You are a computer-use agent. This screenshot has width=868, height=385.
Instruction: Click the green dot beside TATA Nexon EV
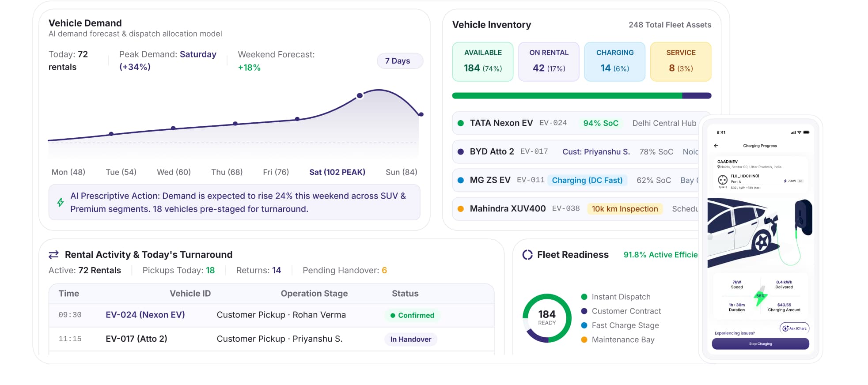click(461, 123)
